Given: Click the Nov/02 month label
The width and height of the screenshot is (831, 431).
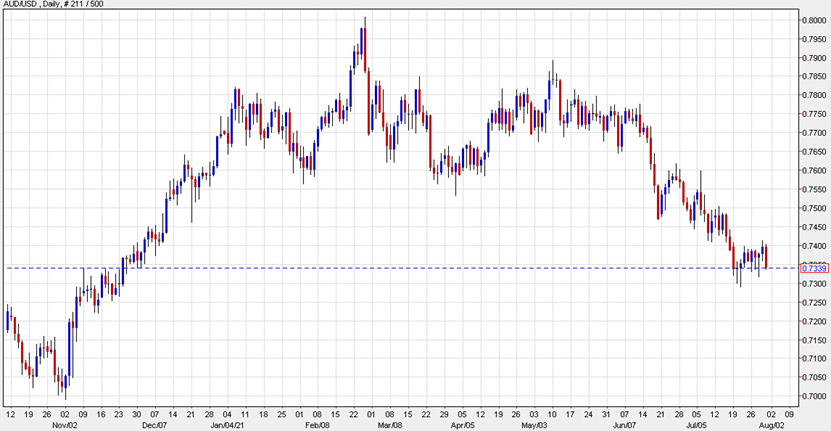Looking at the screenshot, I should [65, 426].
